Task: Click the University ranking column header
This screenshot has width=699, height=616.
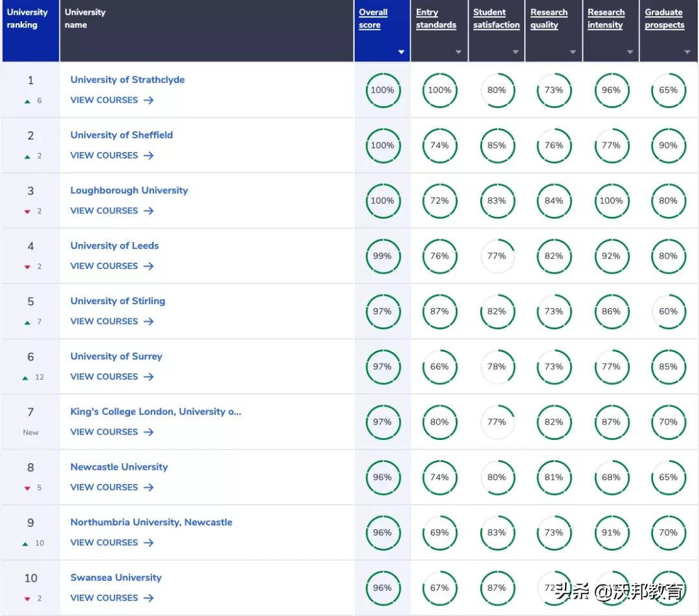Action: (x=27, y=19)
